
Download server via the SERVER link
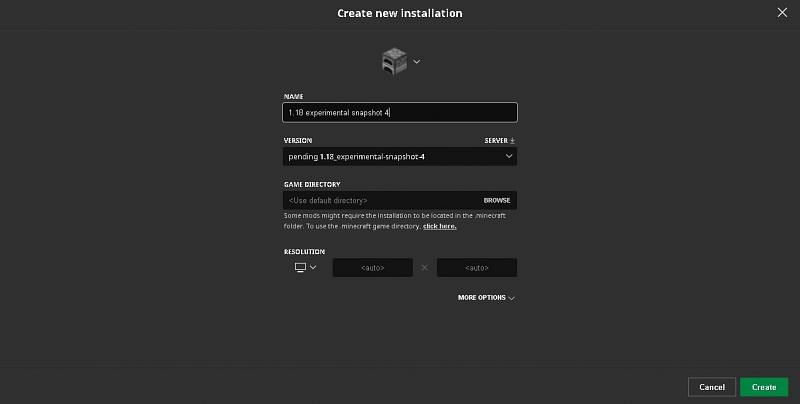[499, 140]
